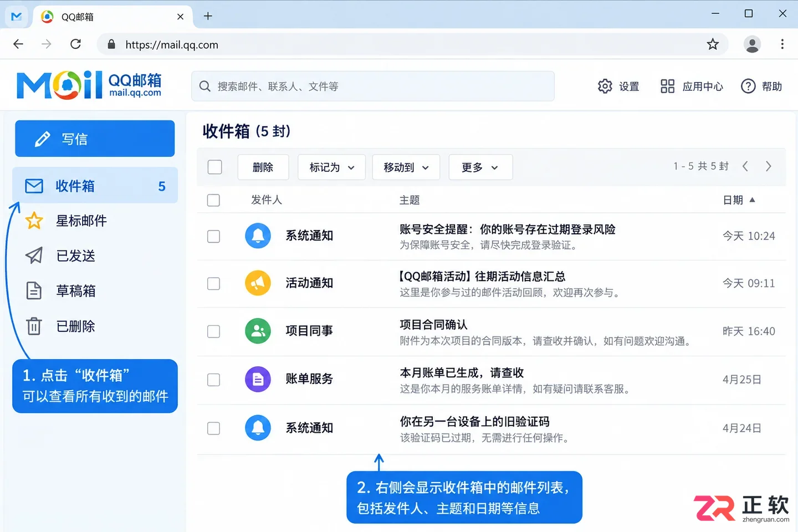This screenshot has width=798, height=532.
Task: Click the 草稿箱 document icon
Action: (34, 290)
